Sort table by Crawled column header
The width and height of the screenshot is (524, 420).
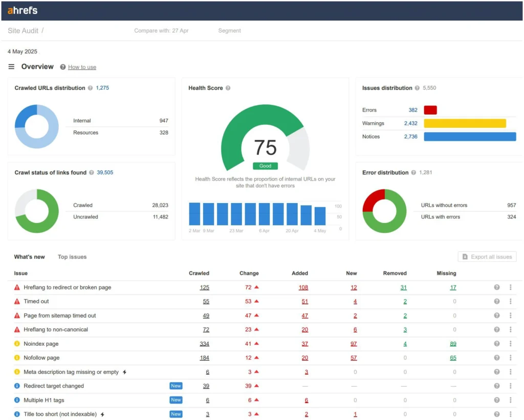pyautogui.click(x=199, y=273)
